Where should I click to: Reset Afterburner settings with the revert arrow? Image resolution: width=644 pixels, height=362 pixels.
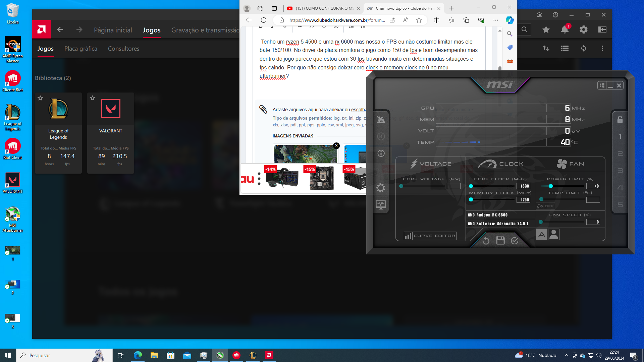coord(486,241)
